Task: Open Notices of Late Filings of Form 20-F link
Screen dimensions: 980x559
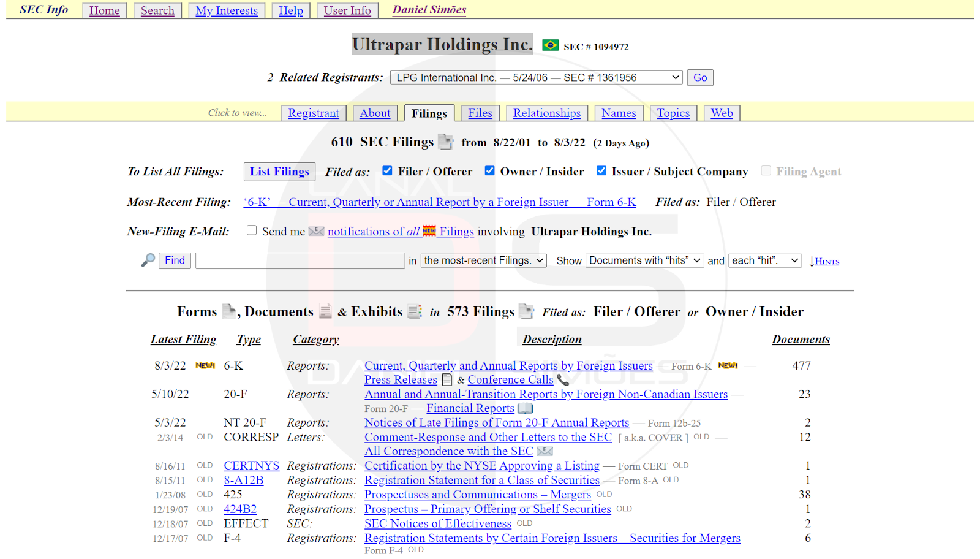Action: click(x=497, y=422)
